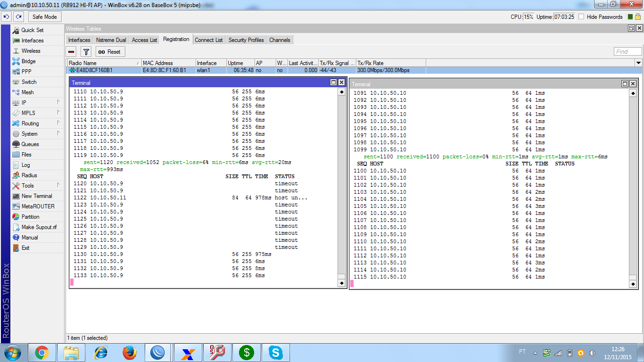Click the Undo arrow in top toolbar
This screenshot has width=644, height=362.
click(x=6, y=16)
